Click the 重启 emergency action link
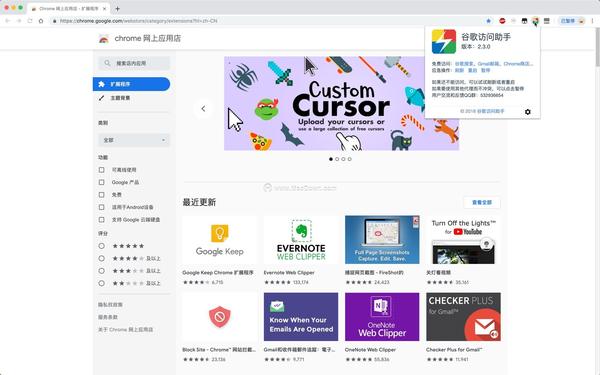The width and height of the screenshot is (600, 375). coord(473,70)
